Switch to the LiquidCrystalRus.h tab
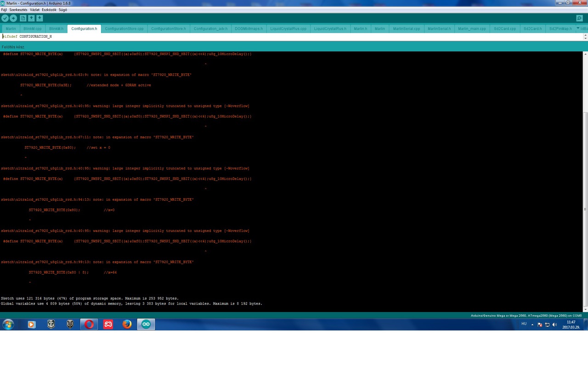This screenshot has width=588, height=376. click(330, 28)
